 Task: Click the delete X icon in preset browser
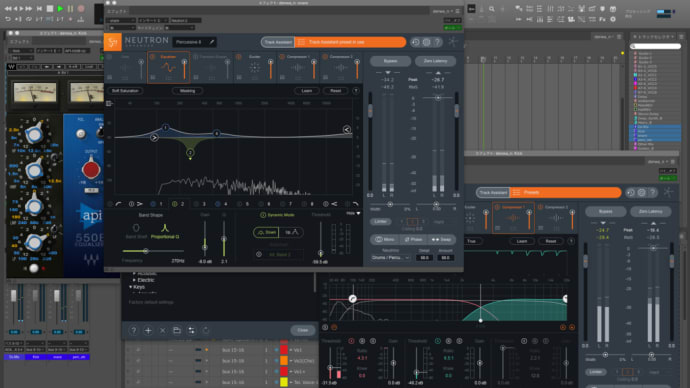[162, 330]
